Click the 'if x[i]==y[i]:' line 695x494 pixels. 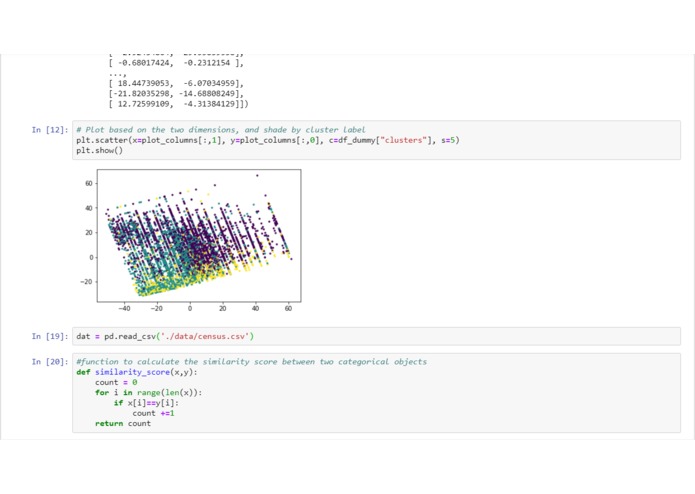(146, 403)
